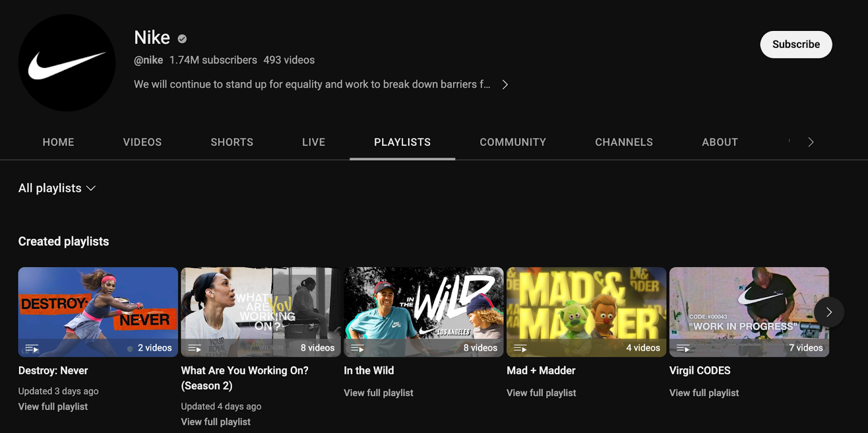The height and width of the screenshot is (433, 868).
Task: Open the HOME tab
Action: pyautogui.click(x=59, y=142)
